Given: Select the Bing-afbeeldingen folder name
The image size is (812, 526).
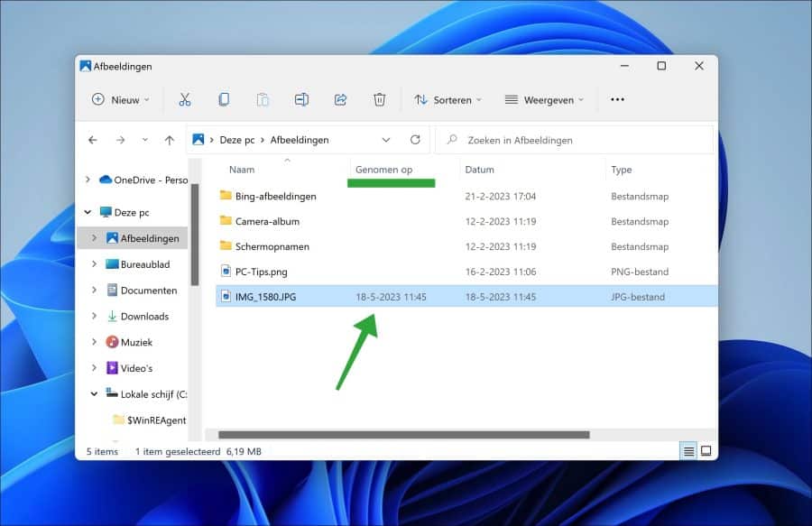Looking at the screenshot, I should (x=275, y=196).
